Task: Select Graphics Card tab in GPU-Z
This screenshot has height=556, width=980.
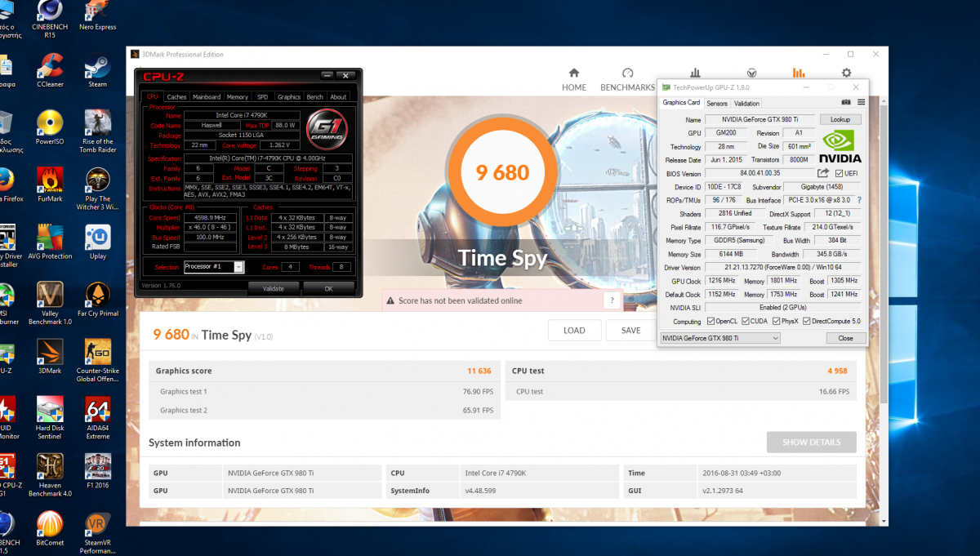Action: (681, 103)
